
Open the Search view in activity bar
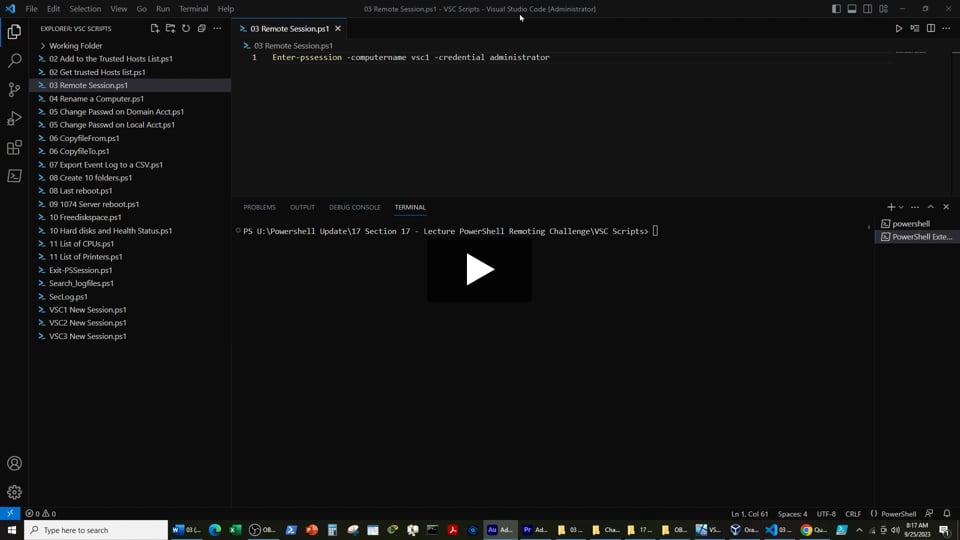click(14, 61)
